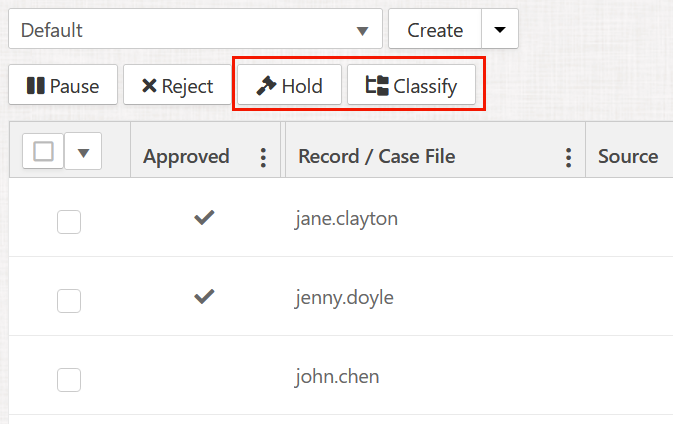Open the jane.clayton record

tap(347, 218)
